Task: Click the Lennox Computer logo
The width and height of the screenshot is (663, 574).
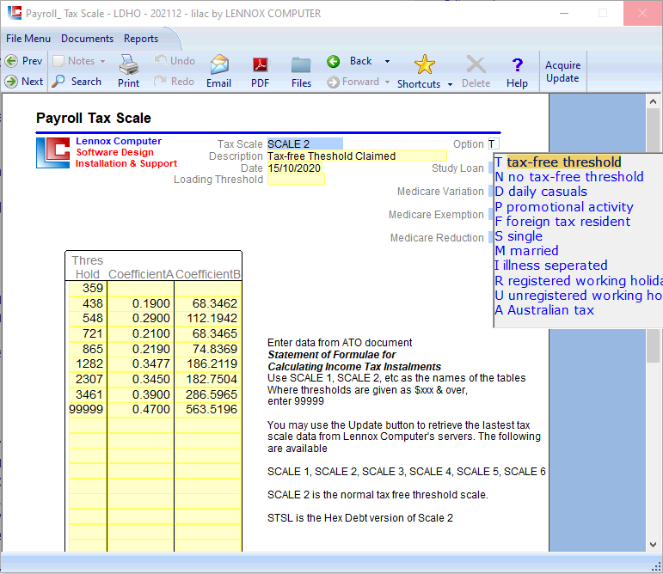Action: (53, 153)
